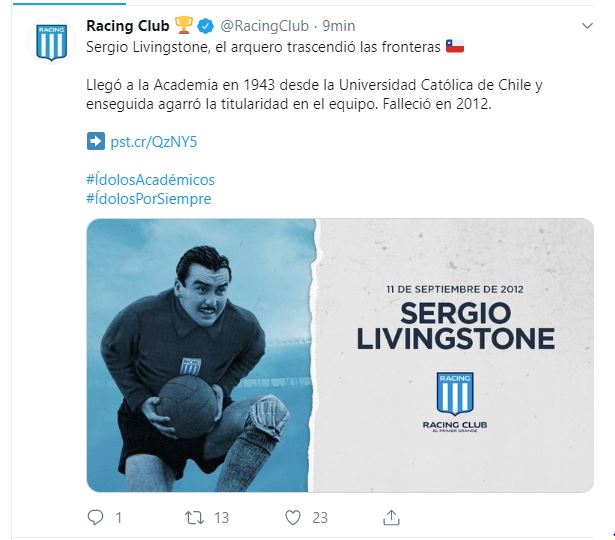Viewport: 615px width, 540px height.
Task: Open the @RacingClub handle
Action: point(265,26)
